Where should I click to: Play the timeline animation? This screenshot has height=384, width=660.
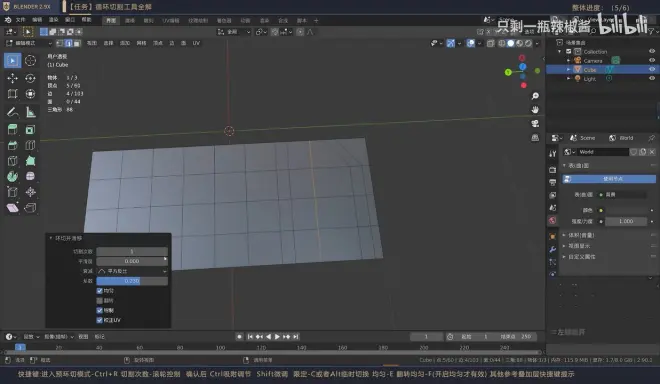coord(277,336)
